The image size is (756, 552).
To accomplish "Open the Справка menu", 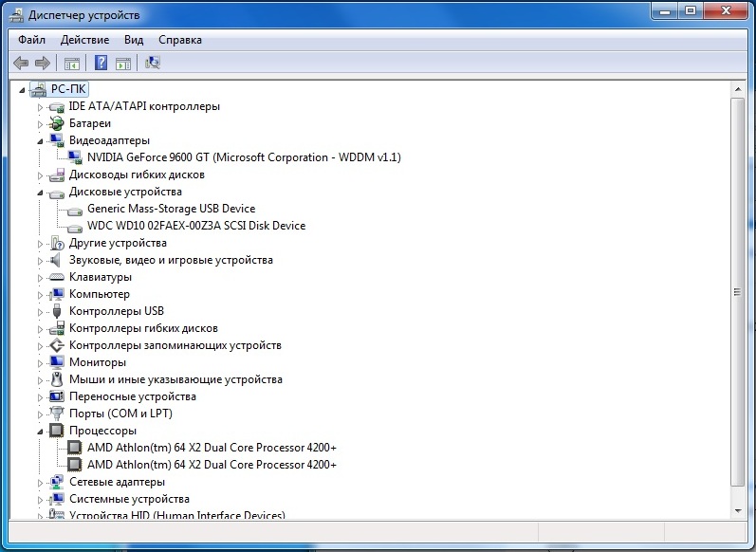I will (180, 40).
